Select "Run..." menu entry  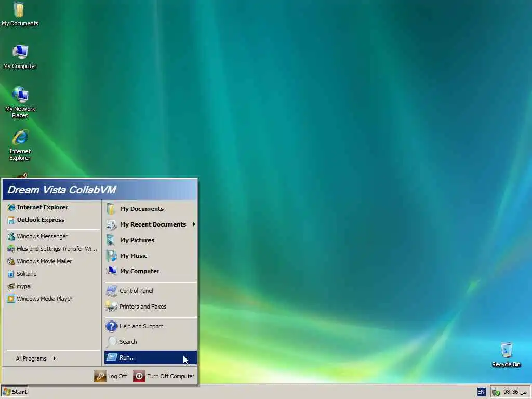(x=151, y=357)
